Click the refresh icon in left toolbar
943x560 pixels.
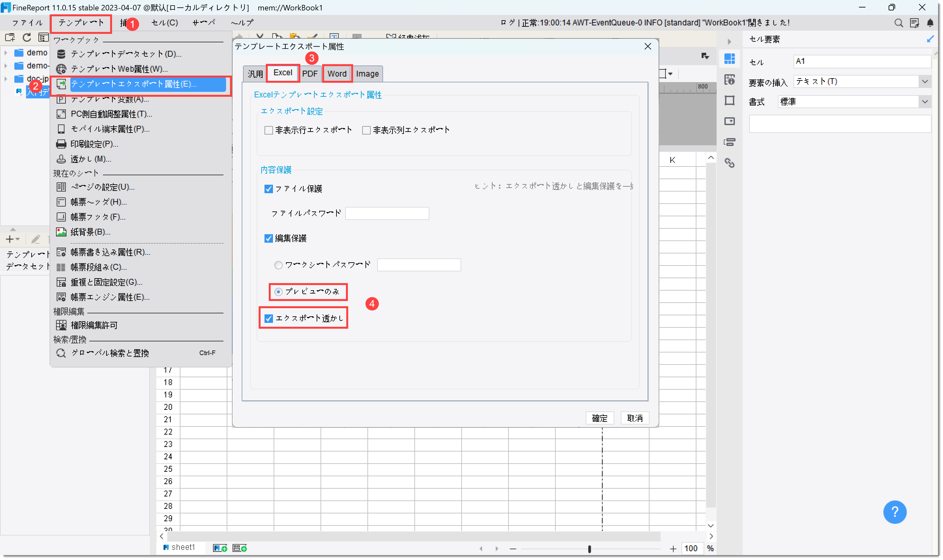[26, 37]
